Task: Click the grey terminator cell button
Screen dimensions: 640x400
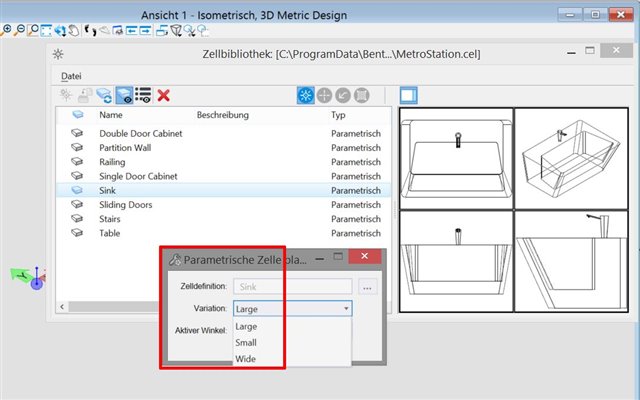Action: tap(343, 95)
